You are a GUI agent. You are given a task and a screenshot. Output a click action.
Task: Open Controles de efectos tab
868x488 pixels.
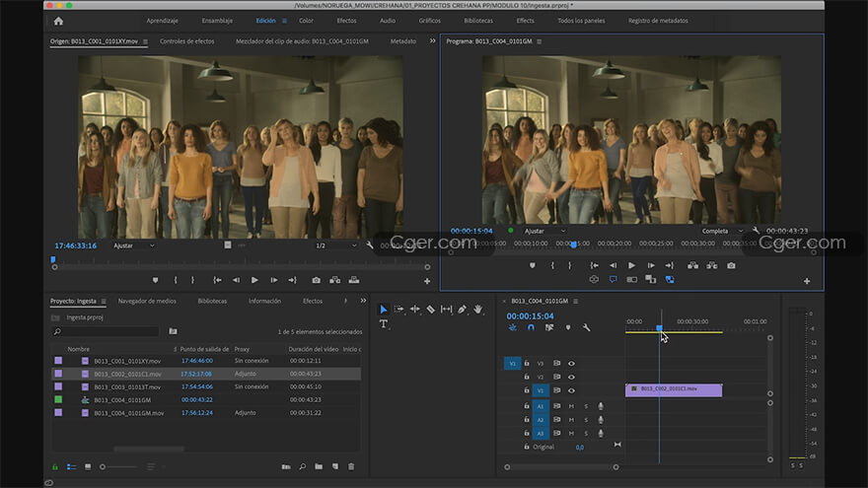point(187,41)
